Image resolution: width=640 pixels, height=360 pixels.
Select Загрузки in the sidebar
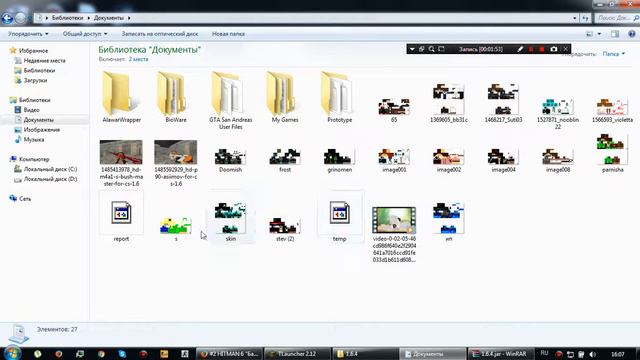pos(35,80)
